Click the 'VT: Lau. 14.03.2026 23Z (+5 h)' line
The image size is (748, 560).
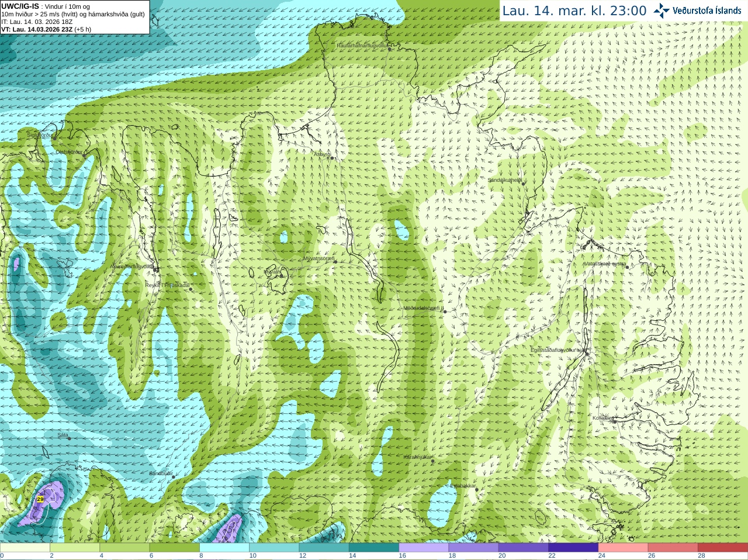pyautogui.click(x=46, y=29)
